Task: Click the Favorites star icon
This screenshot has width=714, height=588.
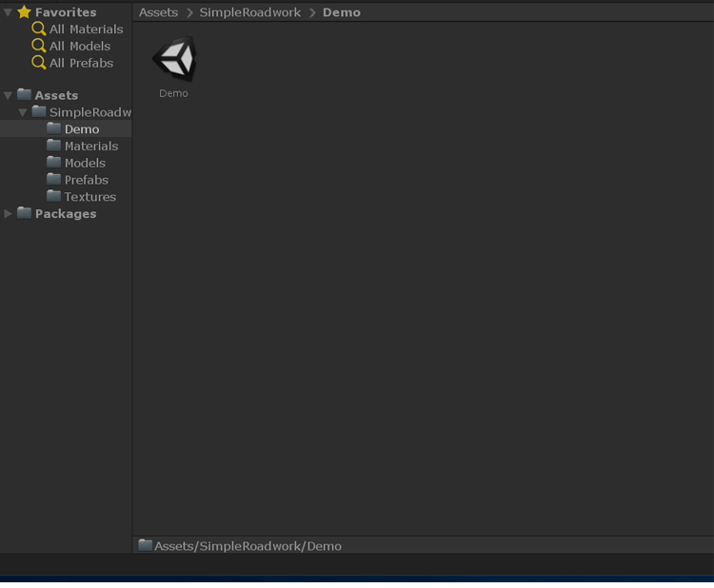Action: (x=24, y=11)
